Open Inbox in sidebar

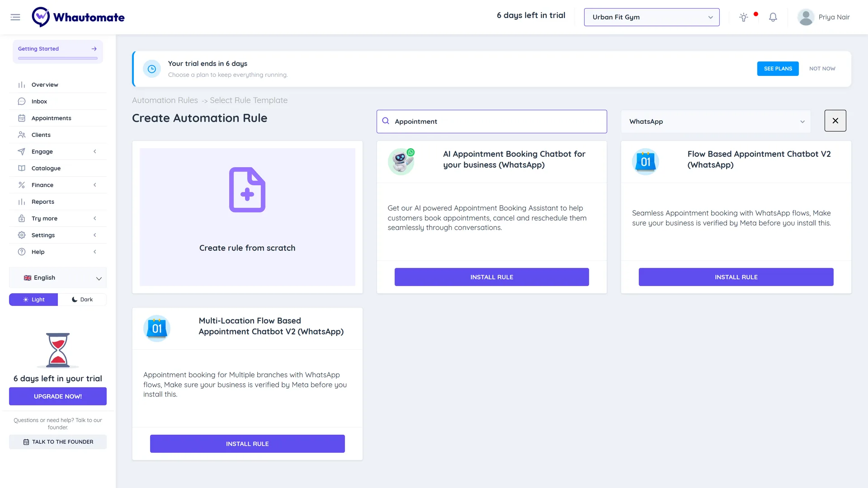click(x=58, y=101)
